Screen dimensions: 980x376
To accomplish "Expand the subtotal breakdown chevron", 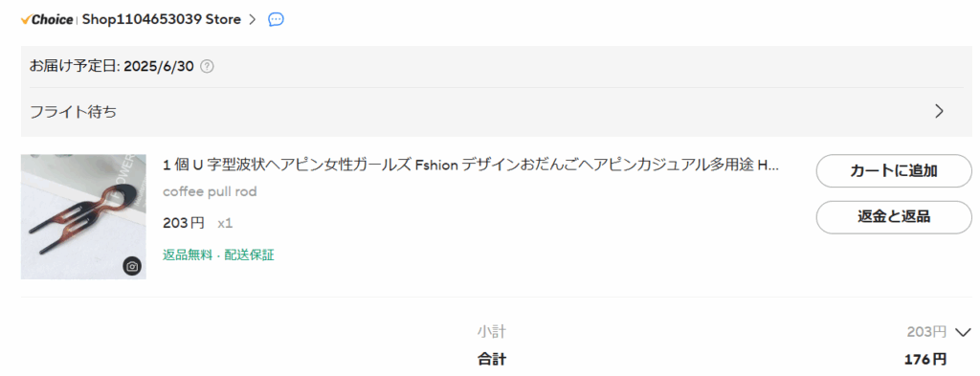I will click(x=964, y=332).
